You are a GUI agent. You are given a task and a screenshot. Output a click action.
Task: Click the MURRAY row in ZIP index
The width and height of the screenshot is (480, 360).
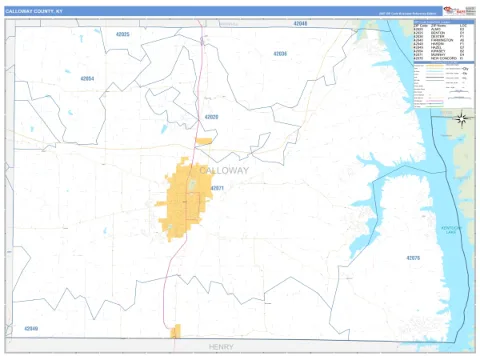(439, 55)
